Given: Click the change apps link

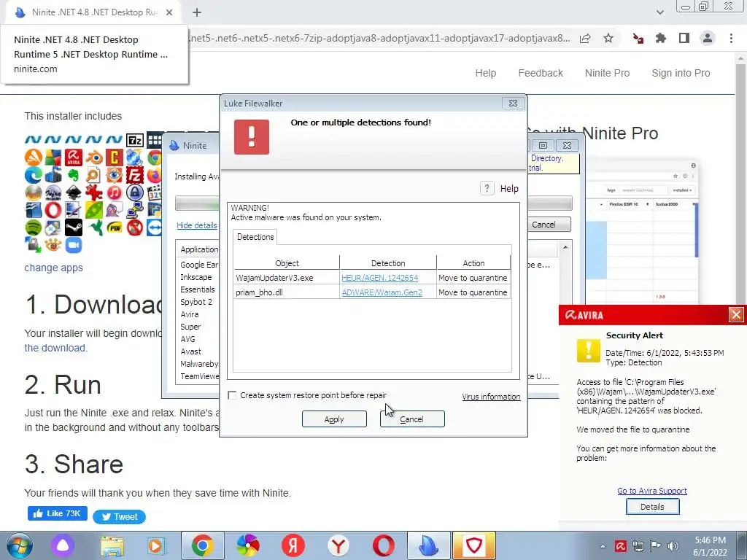Looking at the screenshot, I should click(x=53, y=268).
